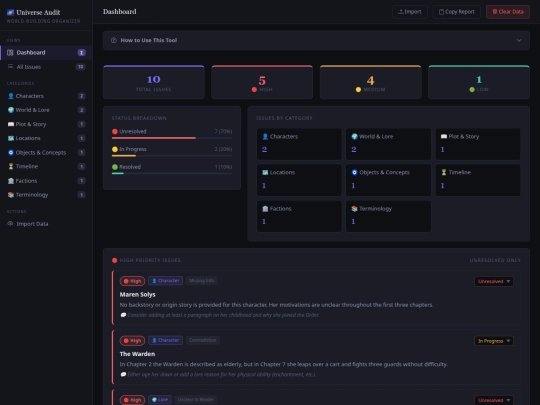Open In Progress dropdown for The Warden

coord(494,341)
